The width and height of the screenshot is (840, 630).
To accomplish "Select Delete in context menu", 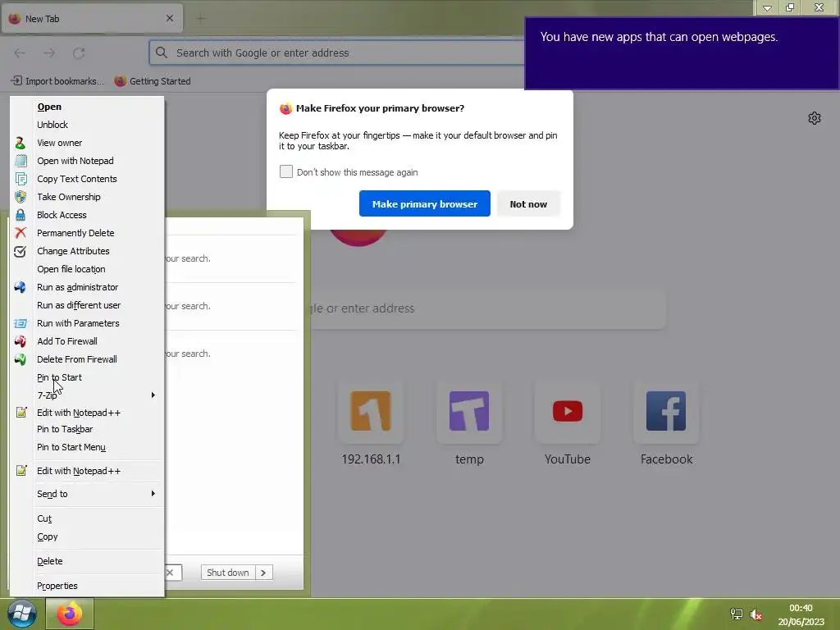I will coord(50,561).
